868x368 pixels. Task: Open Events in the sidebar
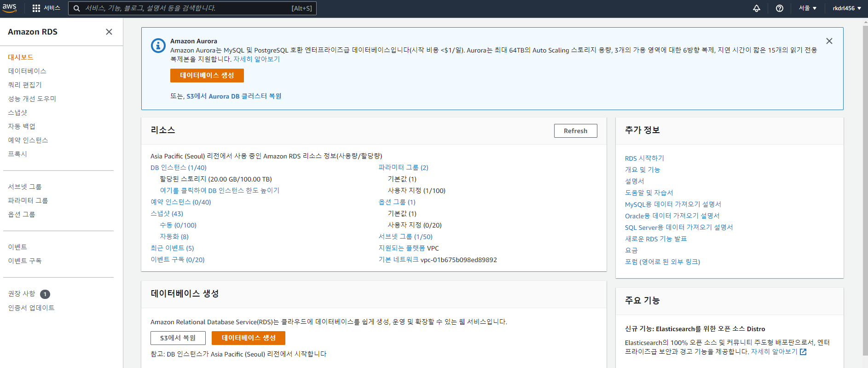(17, 247)
